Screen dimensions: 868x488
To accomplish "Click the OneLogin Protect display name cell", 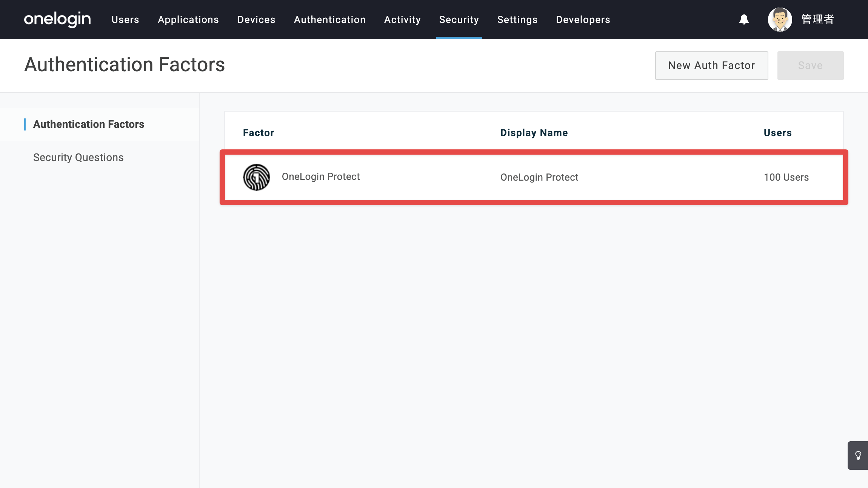I will click(539, 177).
